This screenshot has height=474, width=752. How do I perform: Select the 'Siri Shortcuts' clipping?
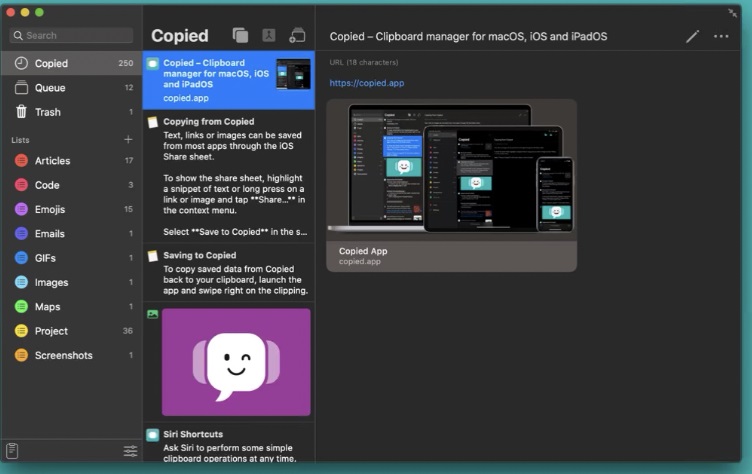229,443
